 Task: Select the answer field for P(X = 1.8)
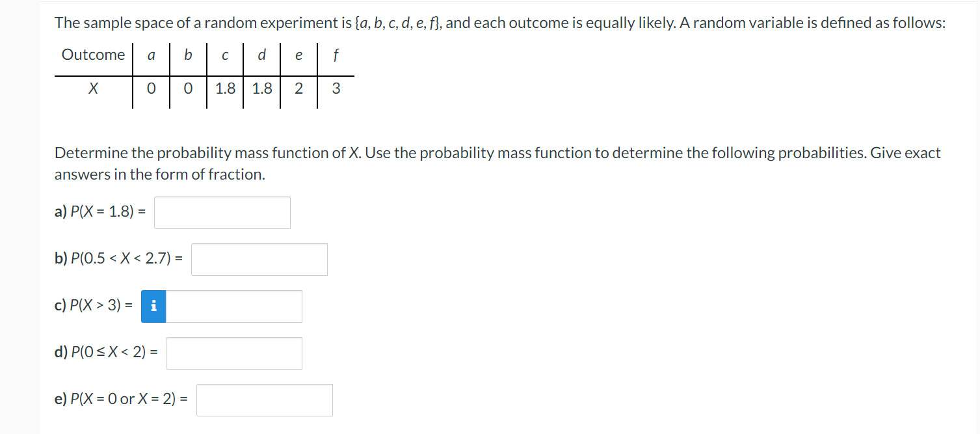tap(222, 212)
